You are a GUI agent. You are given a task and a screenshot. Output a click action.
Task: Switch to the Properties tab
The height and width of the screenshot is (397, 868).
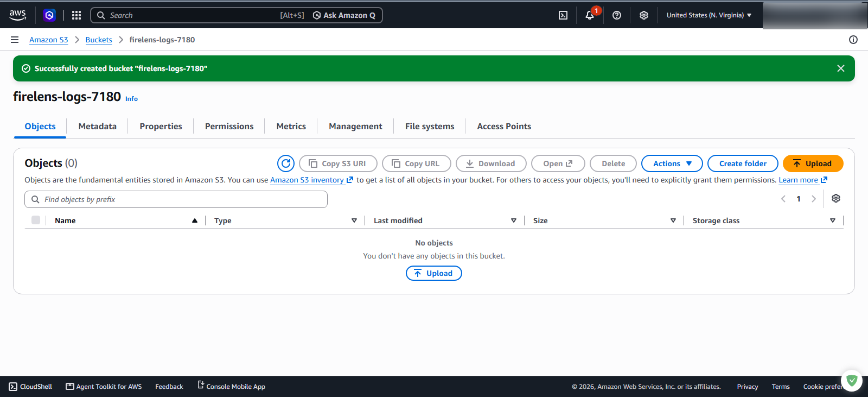click(x=161, y=127)
